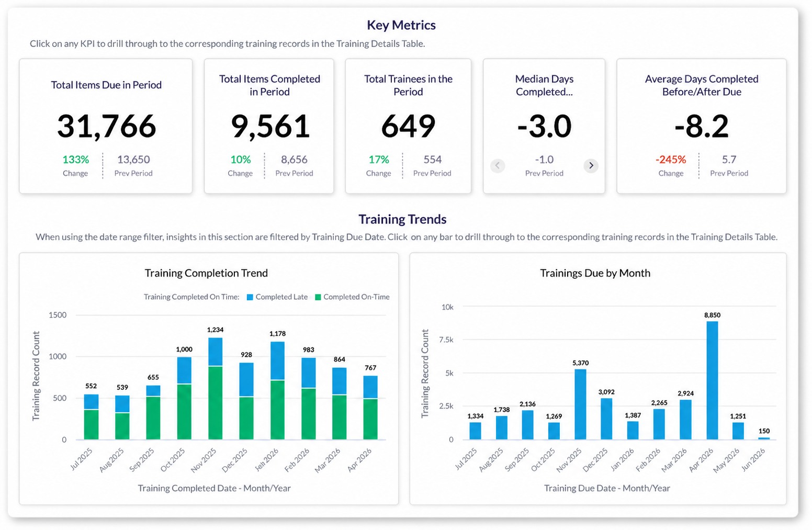This screenshot has width=812, height=530.
Task: Click the Apr 2026 completion bar showing 767
Action: point(370,408)
